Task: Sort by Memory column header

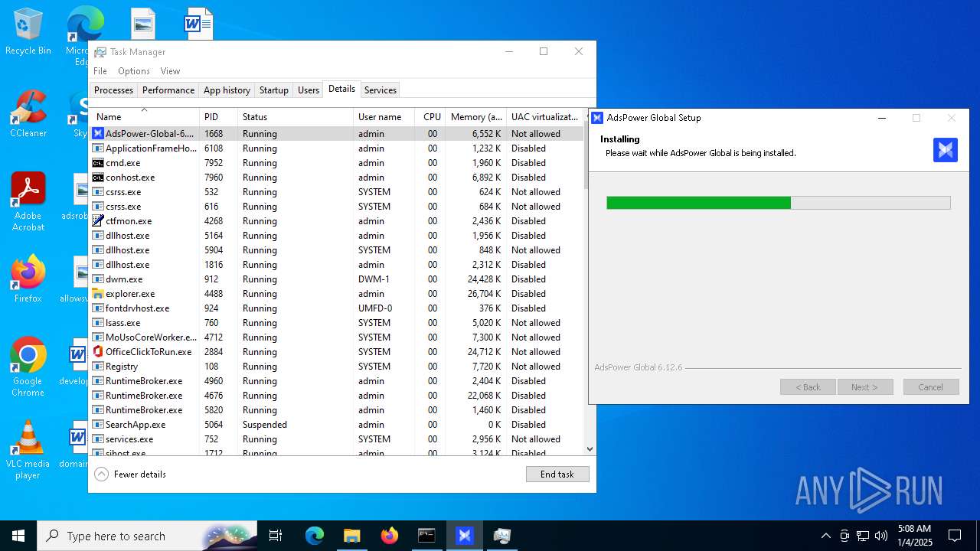Action: [x=476, y=117]
